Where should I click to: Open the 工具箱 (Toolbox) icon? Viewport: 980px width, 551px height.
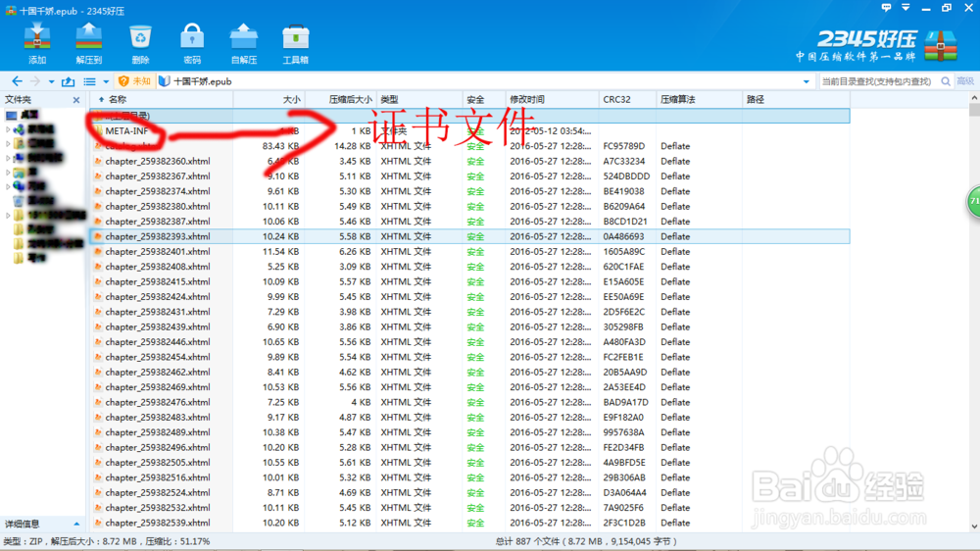(x=296, y=42)
